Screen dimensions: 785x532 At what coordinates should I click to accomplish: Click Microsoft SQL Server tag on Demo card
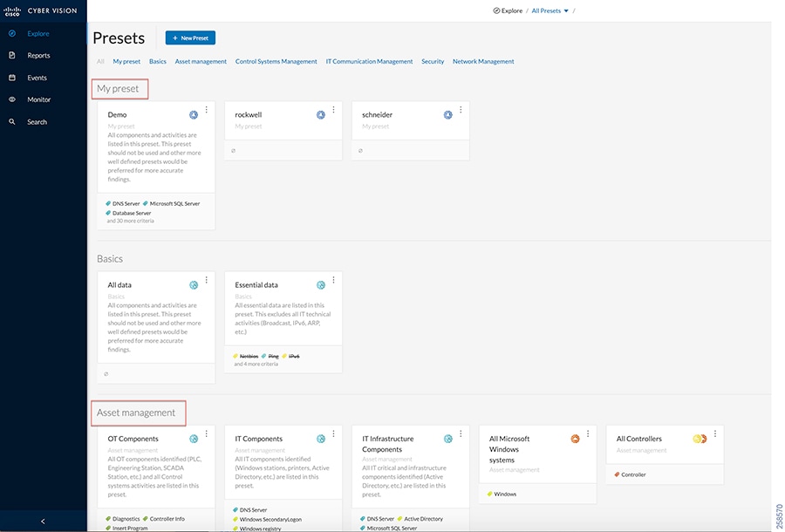pos(172,204)
